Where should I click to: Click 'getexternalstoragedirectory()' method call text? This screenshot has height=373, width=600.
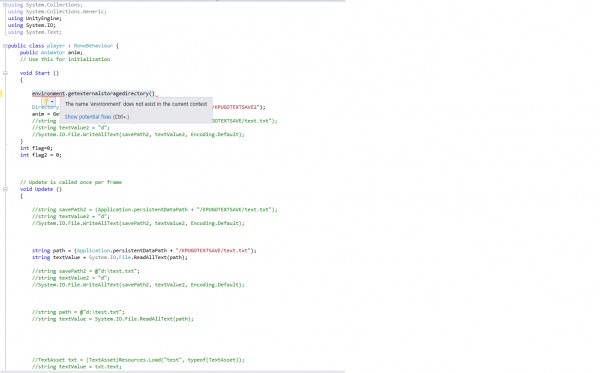[111, 94]
